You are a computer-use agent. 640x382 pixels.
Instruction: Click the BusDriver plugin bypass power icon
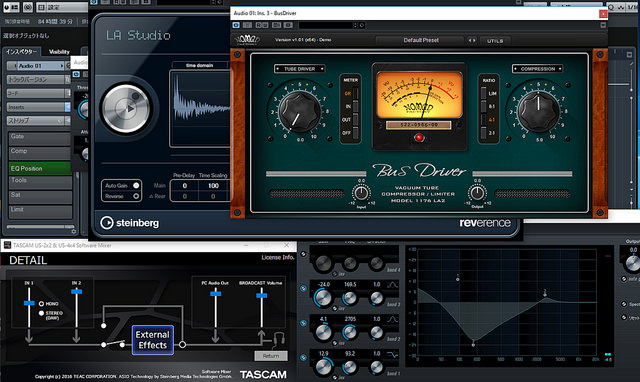click(236, 25)
